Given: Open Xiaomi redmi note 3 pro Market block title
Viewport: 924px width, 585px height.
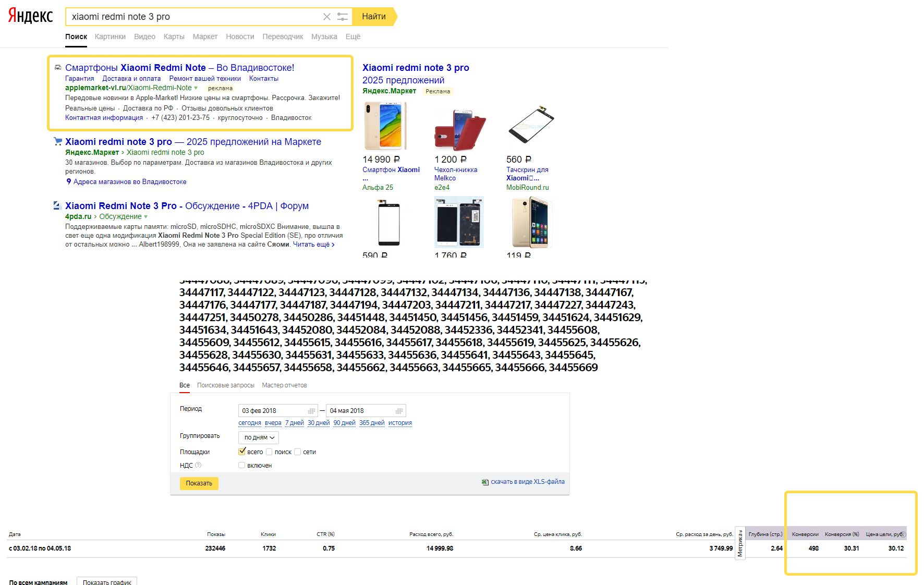Looking at the screenshot, I should click(x=416, y=68).
